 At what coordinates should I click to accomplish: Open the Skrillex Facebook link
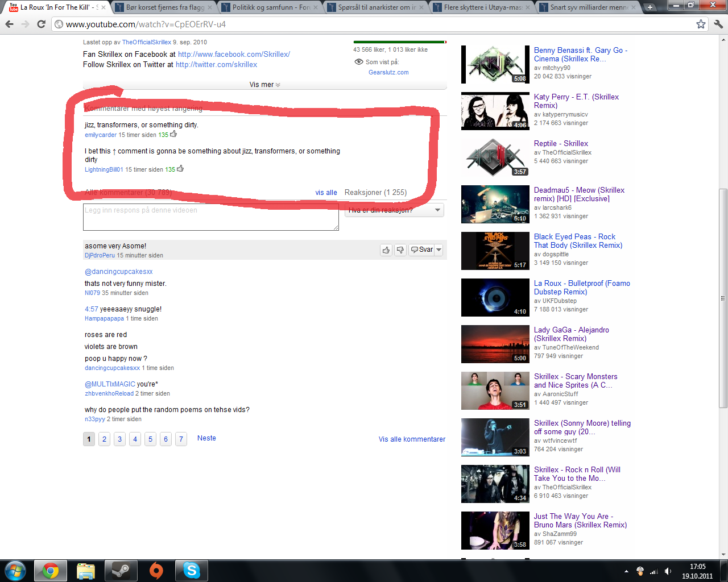[x=234, y=54]
